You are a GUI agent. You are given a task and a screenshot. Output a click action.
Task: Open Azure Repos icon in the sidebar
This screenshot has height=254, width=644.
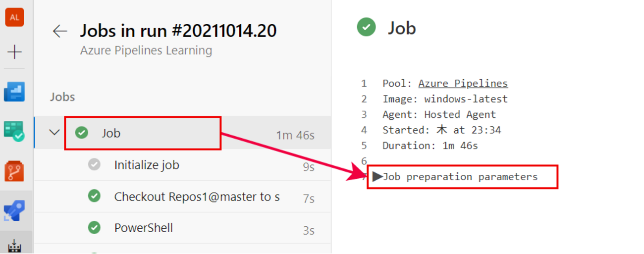[x=14, y=171]
